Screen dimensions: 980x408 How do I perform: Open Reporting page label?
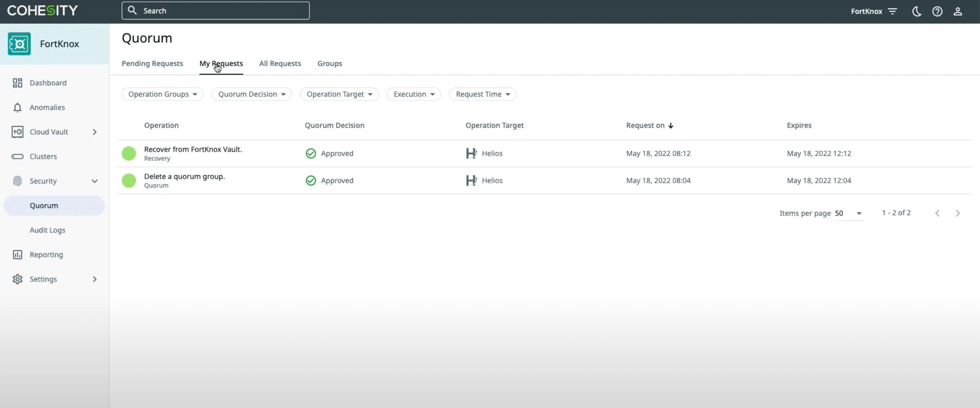tap(46, 254)
